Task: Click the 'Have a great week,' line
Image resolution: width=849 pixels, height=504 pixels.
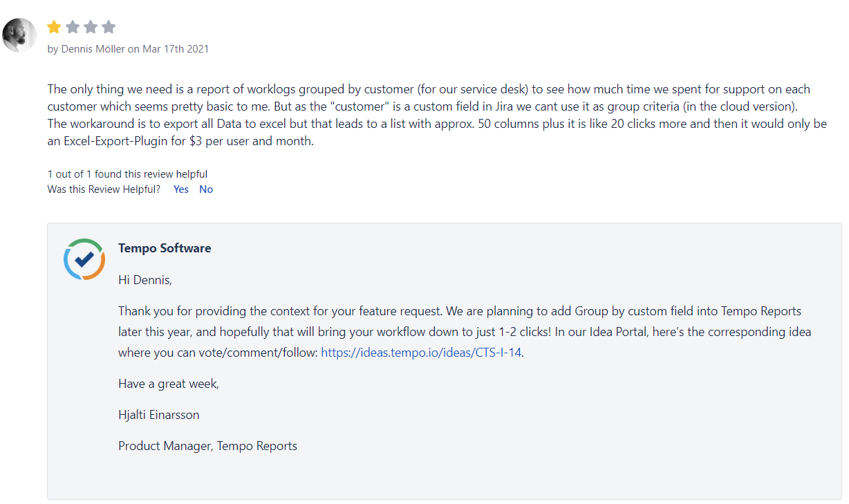Action: click(x=169, y=384)
